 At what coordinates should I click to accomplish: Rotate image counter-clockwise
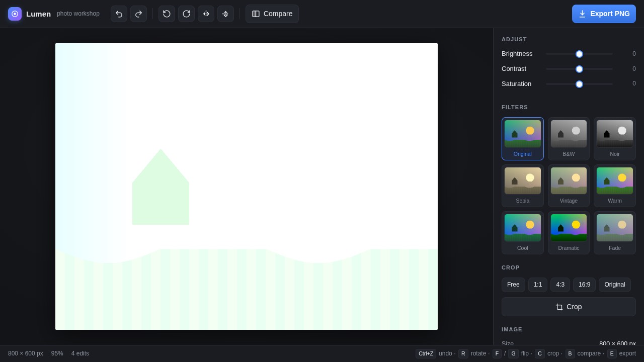click(x=167, y=14)
